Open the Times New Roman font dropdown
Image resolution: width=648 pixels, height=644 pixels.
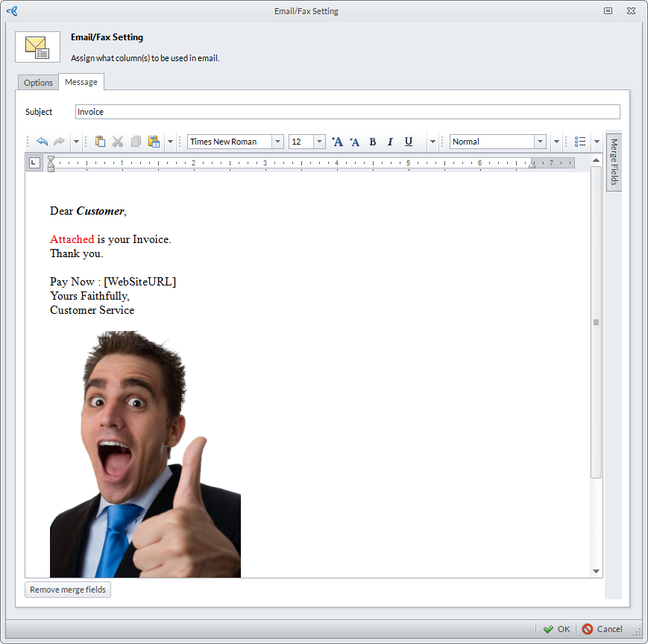point(277,142)
